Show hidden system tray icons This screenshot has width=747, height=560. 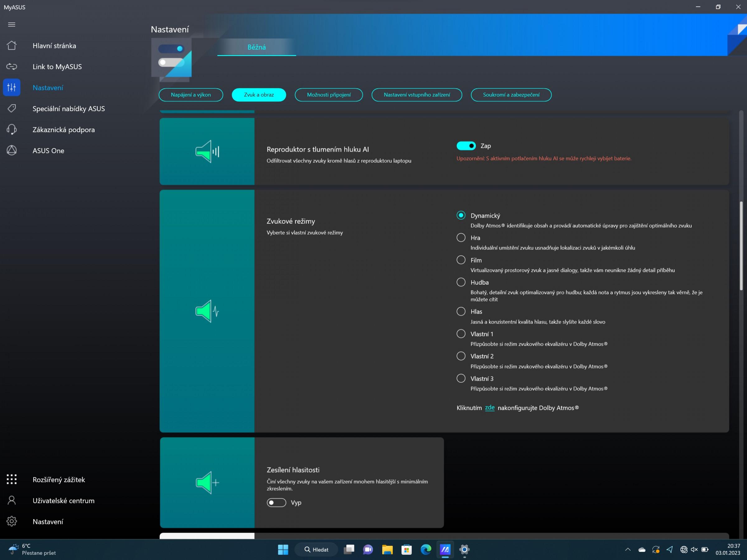628,549
